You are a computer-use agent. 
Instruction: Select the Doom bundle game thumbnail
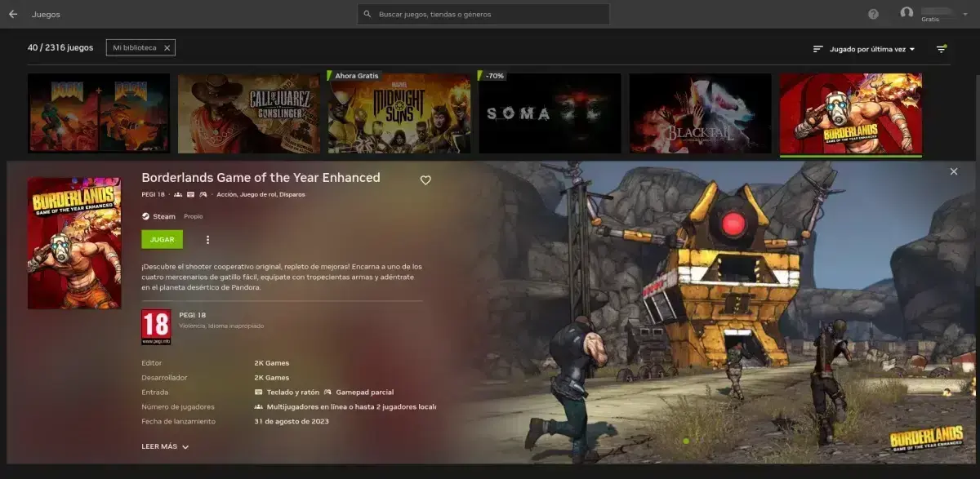(99, 113)
